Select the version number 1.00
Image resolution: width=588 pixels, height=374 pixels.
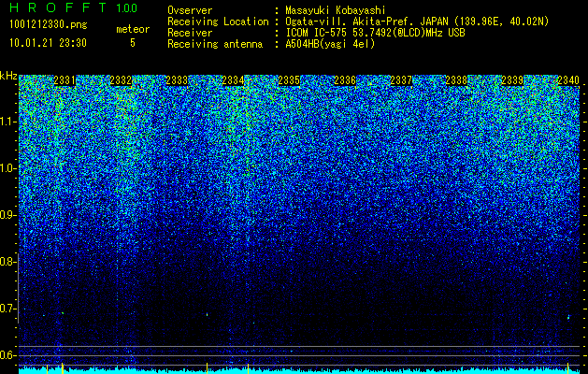(127, 8)
